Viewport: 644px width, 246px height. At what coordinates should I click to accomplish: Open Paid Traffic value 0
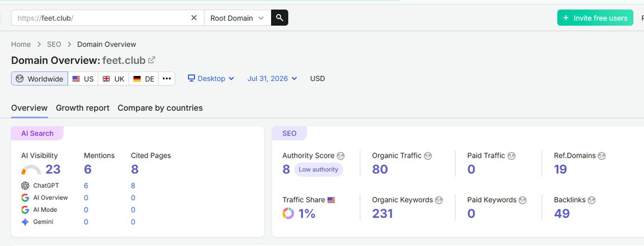coord(471,169)
